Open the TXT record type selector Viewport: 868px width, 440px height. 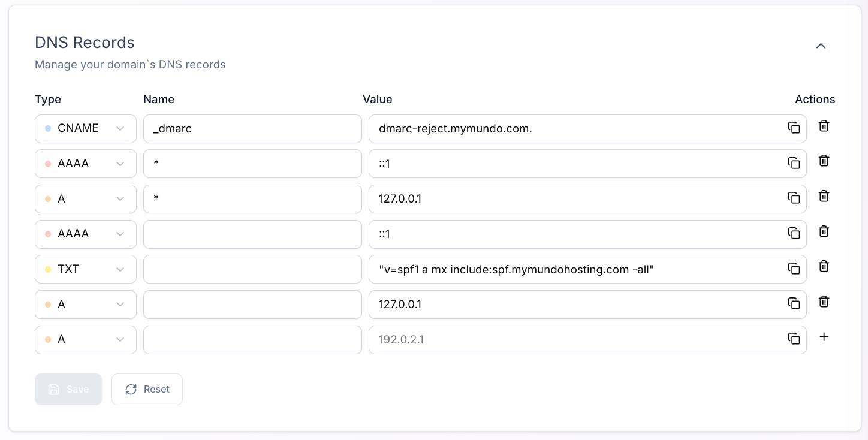[85, 269]
